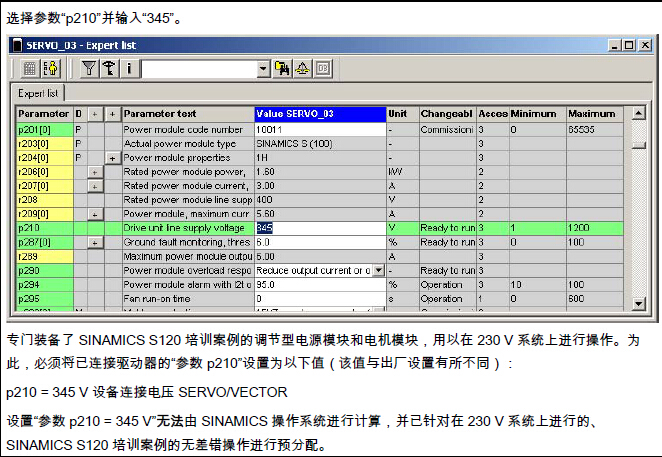The image size is (662, 457).
Task: Click the yellow person icon in toolbar
Action: tap(51, 68)
